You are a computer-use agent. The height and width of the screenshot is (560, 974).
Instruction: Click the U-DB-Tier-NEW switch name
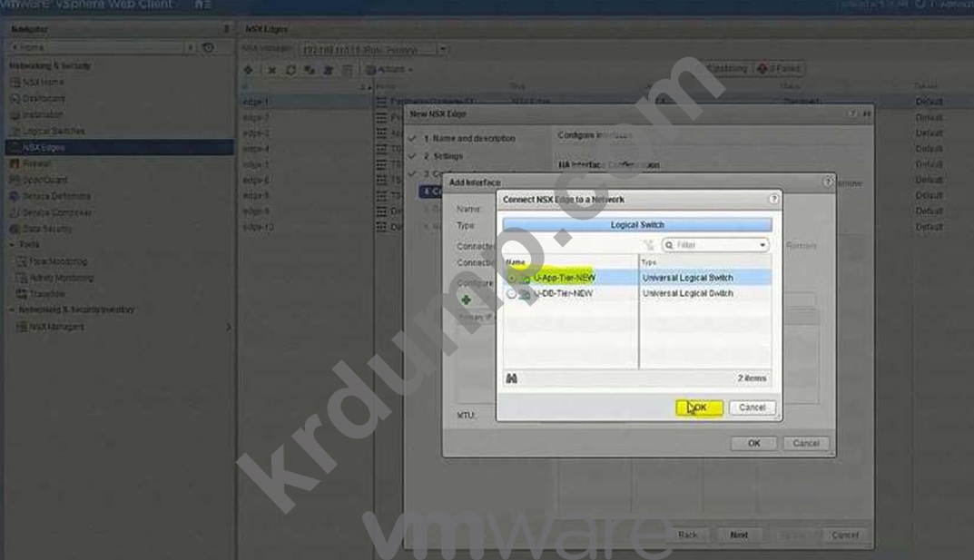[x=564, y=294]
